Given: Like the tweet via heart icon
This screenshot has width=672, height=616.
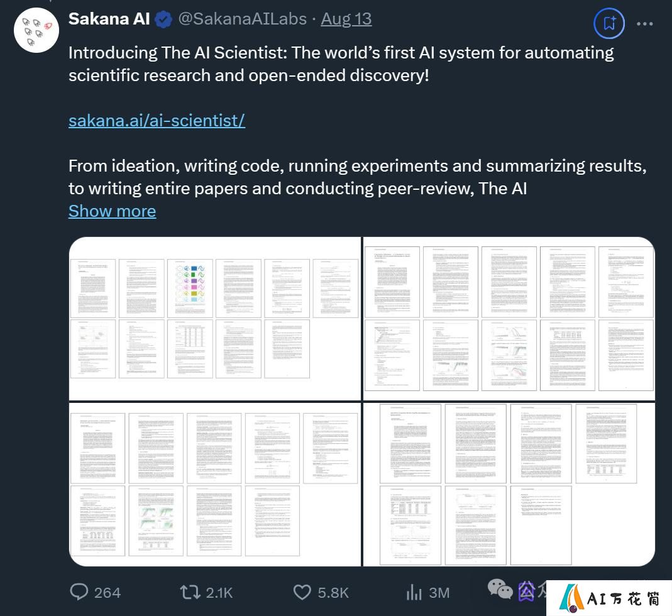Looking at the screenshot, I should pyautogui.click(x=302, y=592).
